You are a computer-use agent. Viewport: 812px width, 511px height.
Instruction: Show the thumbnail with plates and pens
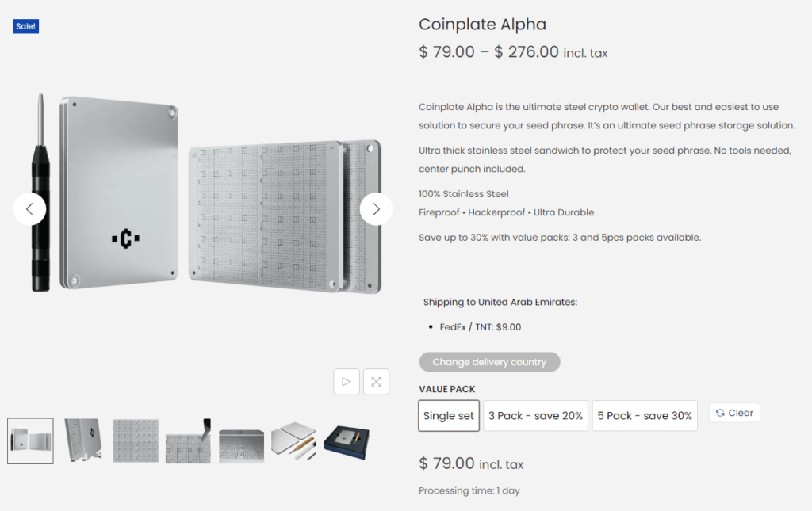pos(293,440)
